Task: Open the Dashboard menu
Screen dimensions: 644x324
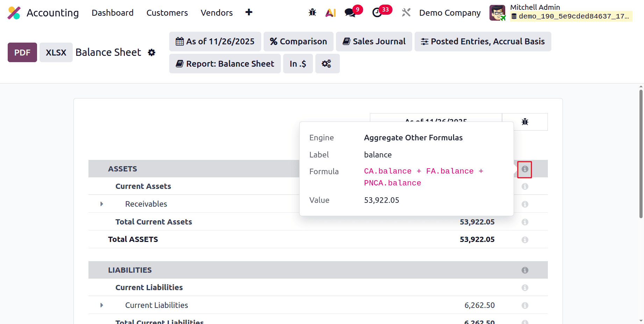Action: point(113,13)
